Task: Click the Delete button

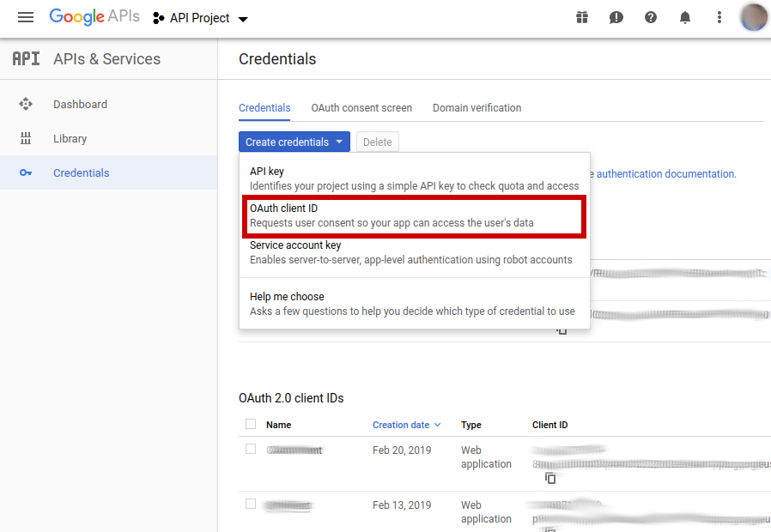Action: (377, 142)
